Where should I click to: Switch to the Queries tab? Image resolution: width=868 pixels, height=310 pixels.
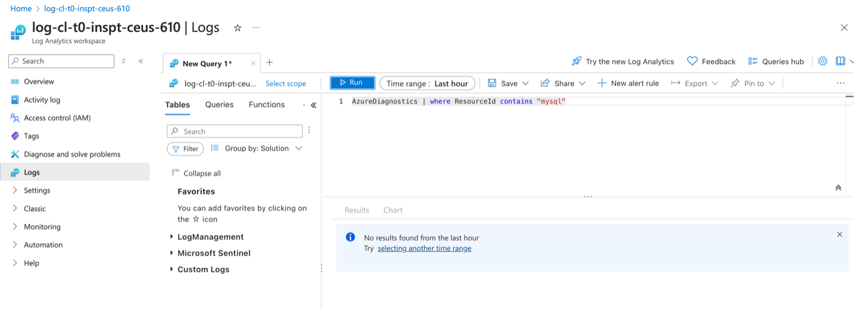click(x=219, y=105)
